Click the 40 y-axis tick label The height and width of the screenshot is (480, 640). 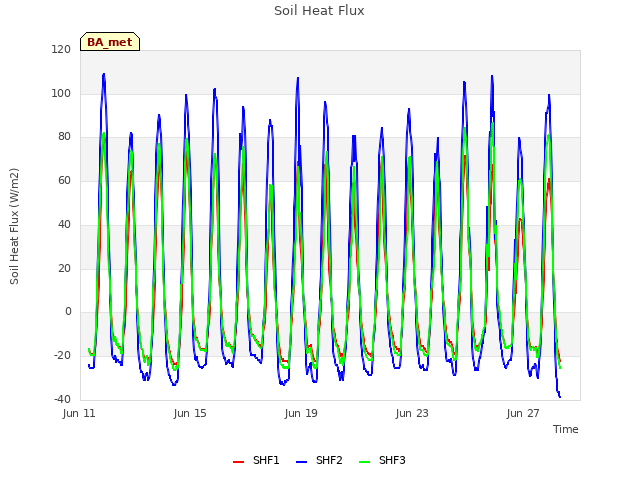[64, 224]
